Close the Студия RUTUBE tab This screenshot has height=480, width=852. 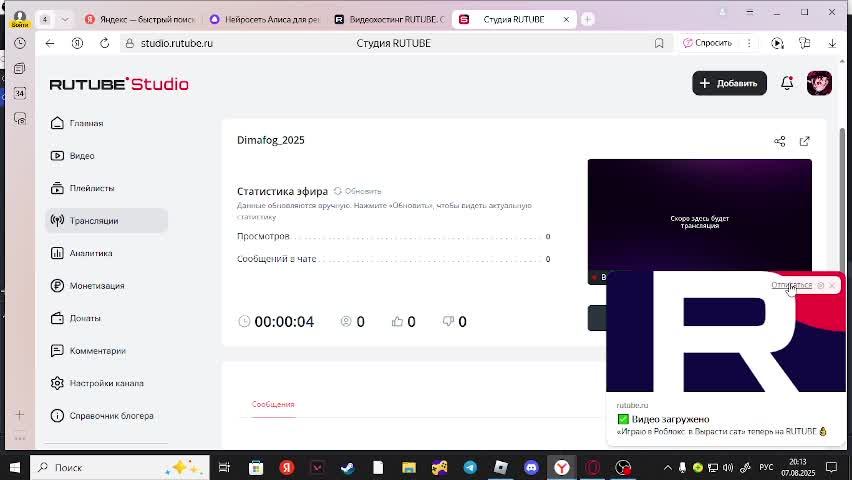click(x=566, y=19)
